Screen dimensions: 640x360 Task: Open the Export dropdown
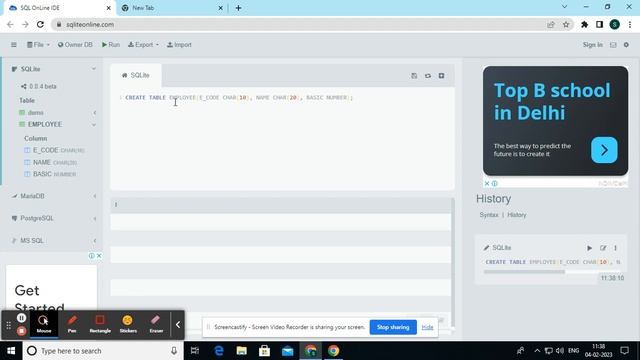coord(143,44)
